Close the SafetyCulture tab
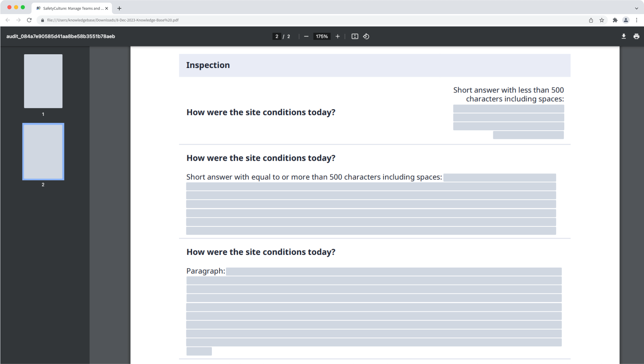 (107, 8)
